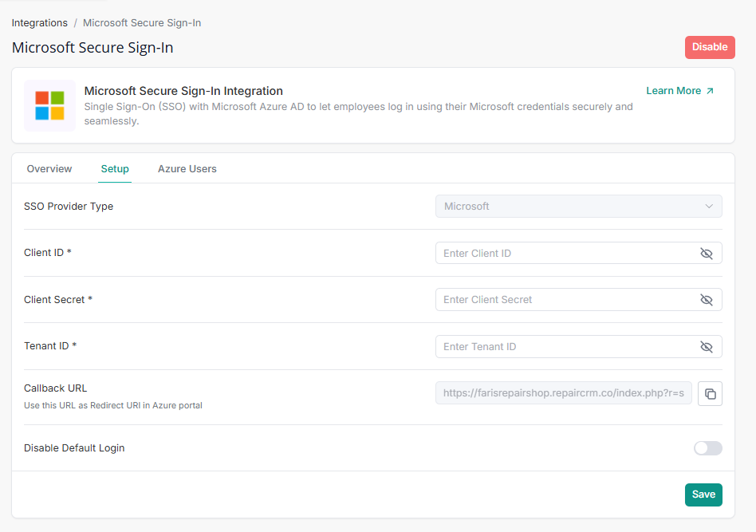Click the Callback URL text field
Image resolution: width=756 pixels, height=532 pixels.
click(x=564, y=393)
